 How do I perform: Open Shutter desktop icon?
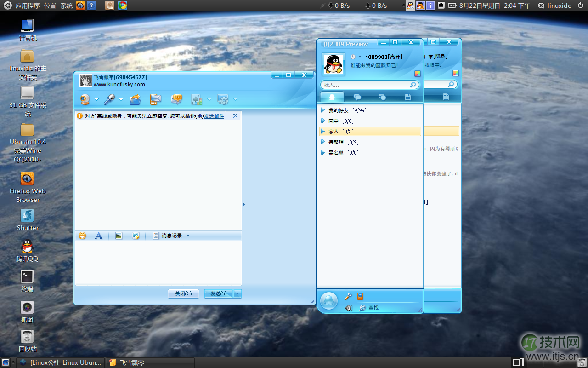(x=28, y=220)
